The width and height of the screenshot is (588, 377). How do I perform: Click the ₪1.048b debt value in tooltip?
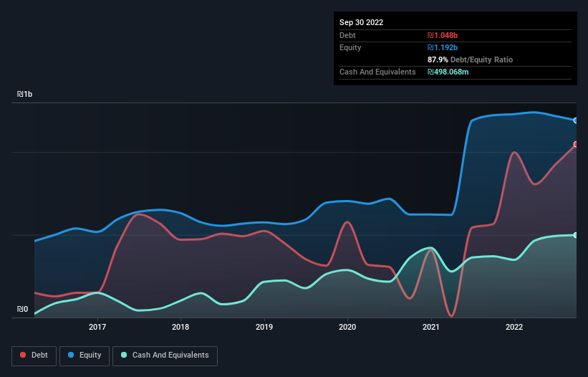point(443,35)
